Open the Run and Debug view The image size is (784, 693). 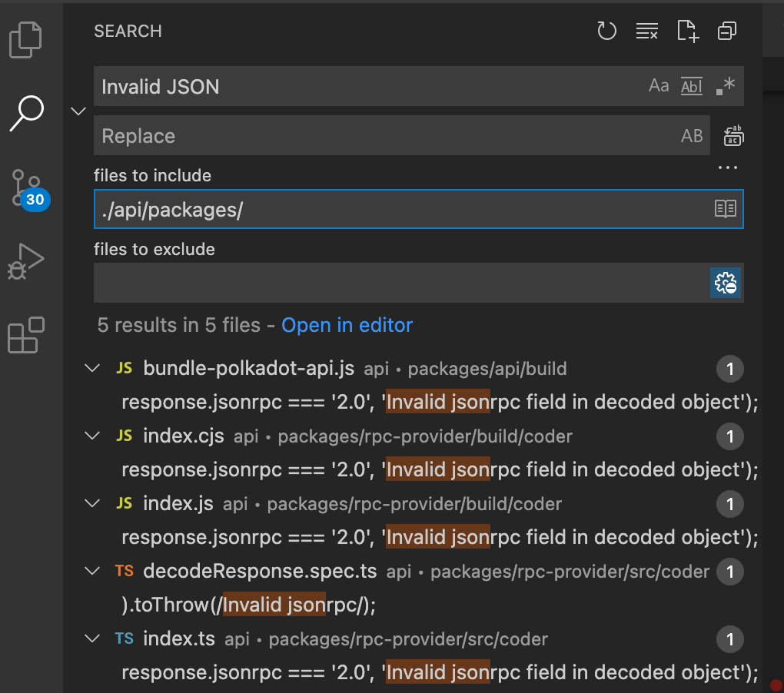(x=25, y=260)
